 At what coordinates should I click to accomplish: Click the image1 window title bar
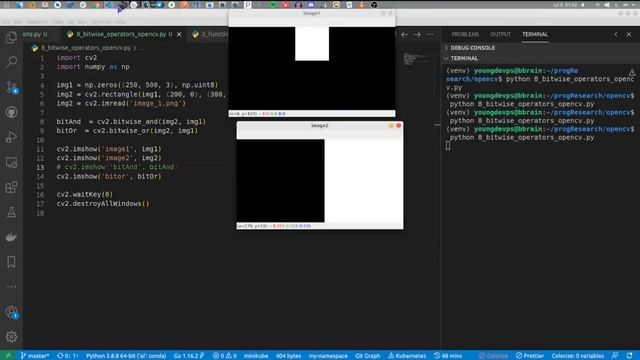312,13
